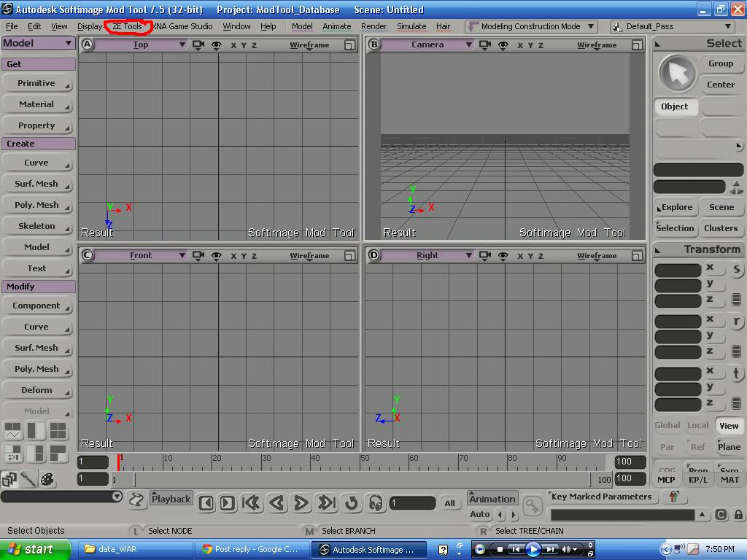Click the lock icon near command line
Image resolution: width=747 pixels, height=560 pixels.
coord(738,515)
